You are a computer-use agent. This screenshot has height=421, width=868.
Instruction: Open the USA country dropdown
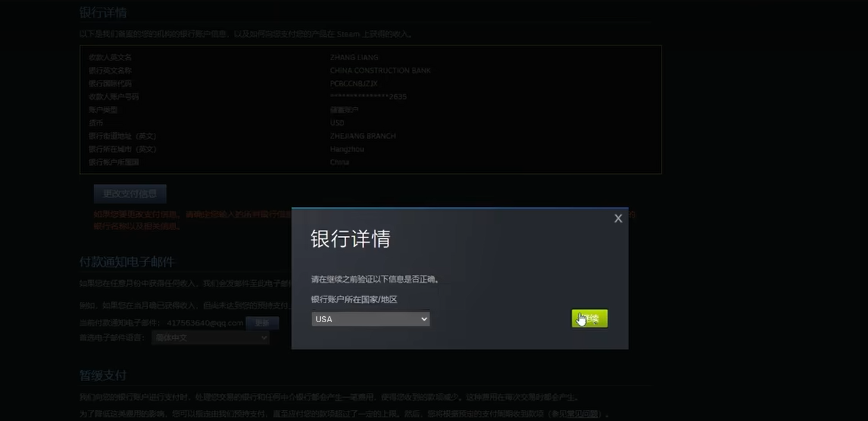click(x=370, y=319)
